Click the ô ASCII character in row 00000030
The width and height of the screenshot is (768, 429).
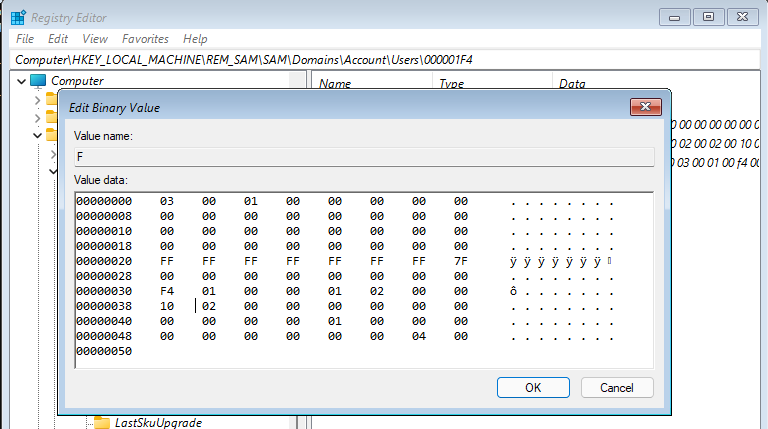point(513,291)
